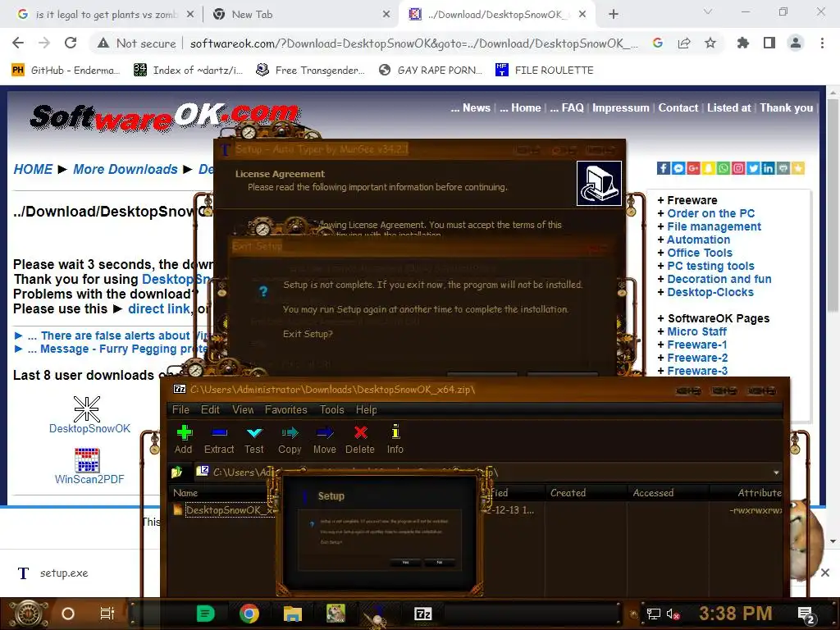Share page via Messenger icon
This screenshot has width=840, height=630.
point(678,168)
